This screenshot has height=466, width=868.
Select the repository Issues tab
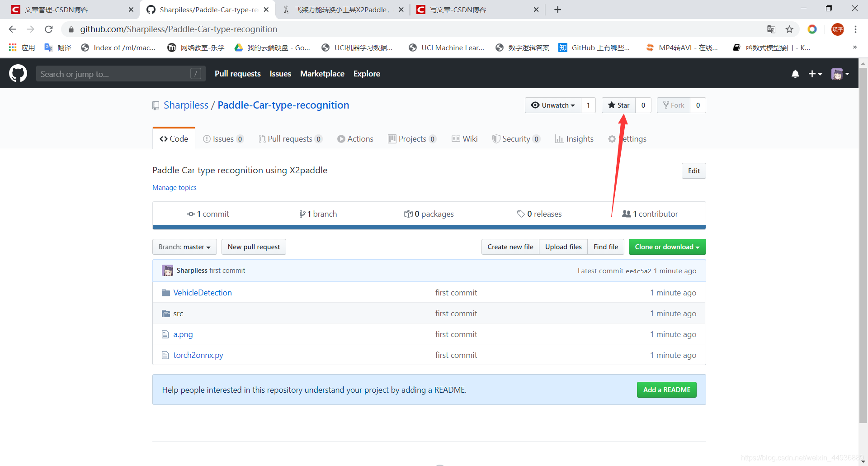point(223,139)
